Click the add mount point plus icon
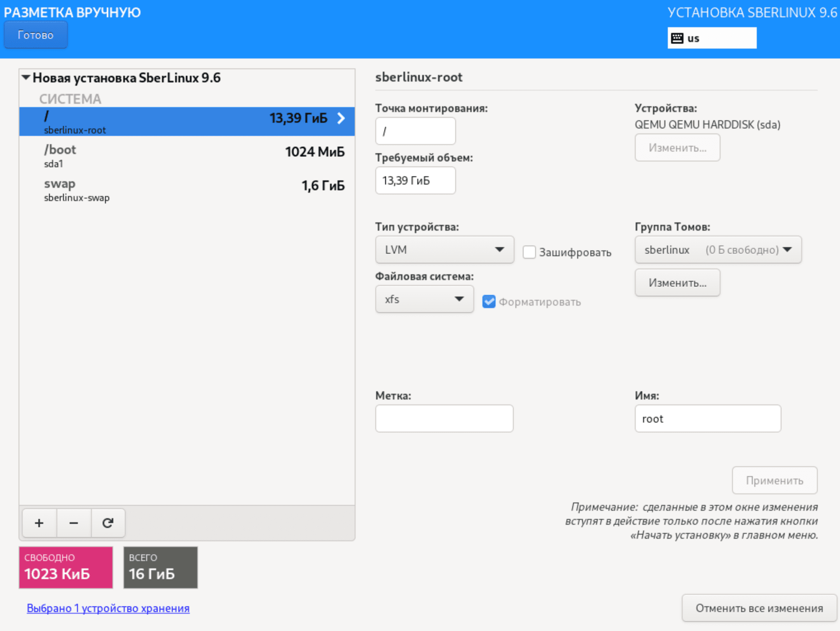 (x=39, y=523)
